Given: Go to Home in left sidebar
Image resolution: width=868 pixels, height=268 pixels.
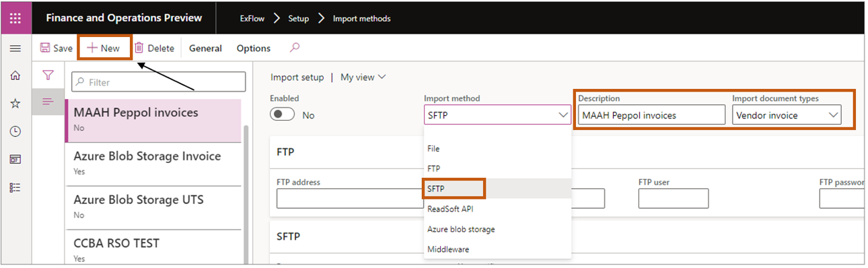Looking at the screenshot, I should click(15, 76).
